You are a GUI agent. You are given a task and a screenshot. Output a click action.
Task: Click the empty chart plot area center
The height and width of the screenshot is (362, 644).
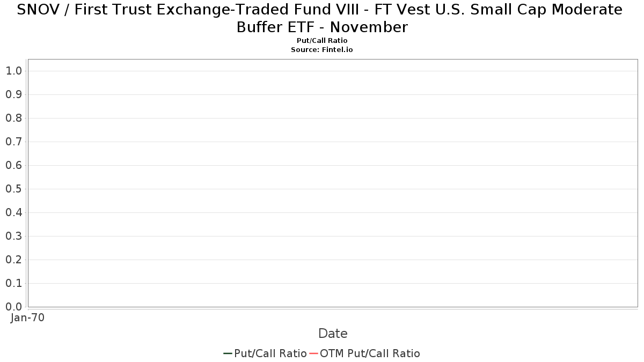point(333,183)
